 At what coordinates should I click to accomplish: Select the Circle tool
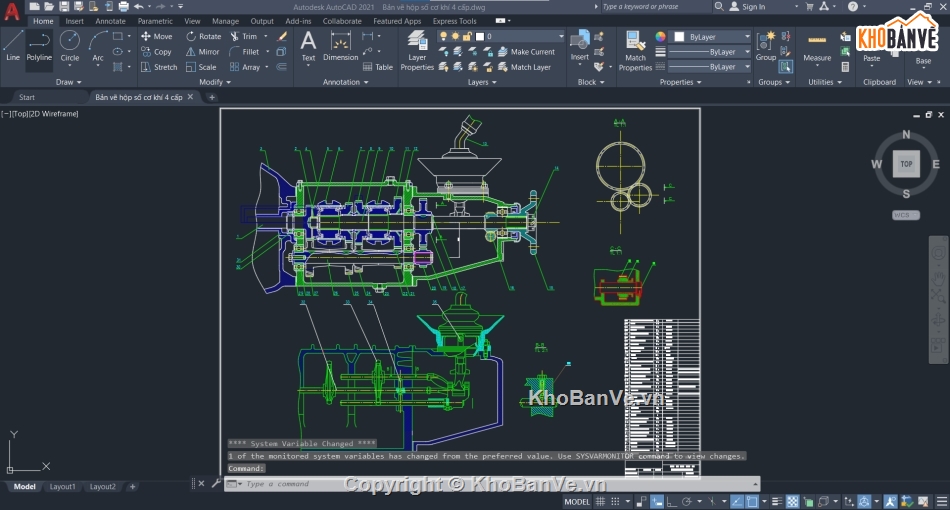tap(70, 47)
